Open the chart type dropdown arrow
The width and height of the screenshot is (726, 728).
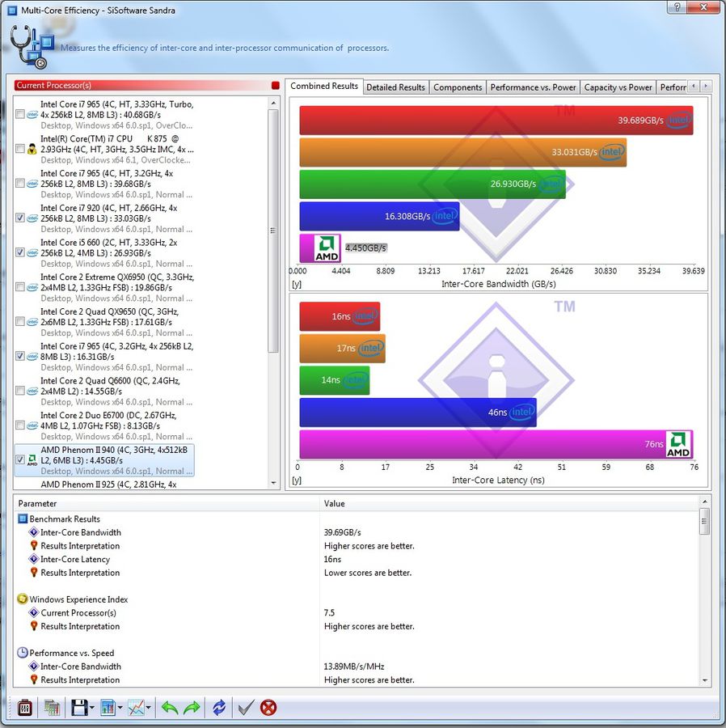point(120,708)
